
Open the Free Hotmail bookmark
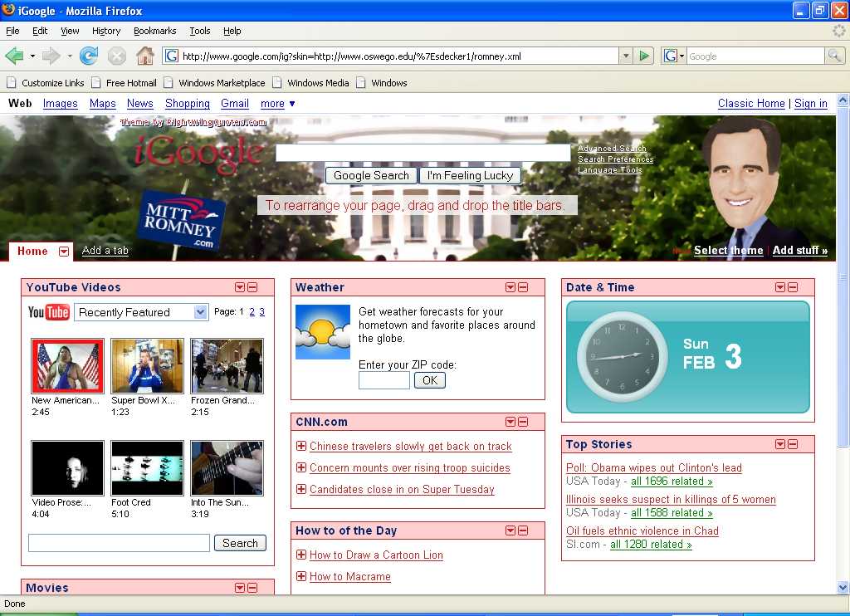tap(125, 83)
